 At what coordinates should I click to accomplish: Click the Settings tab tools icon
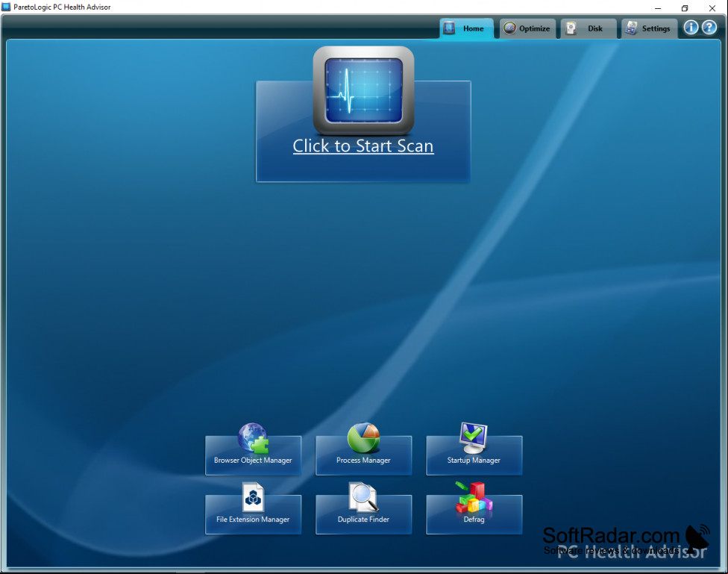point(631,28)
